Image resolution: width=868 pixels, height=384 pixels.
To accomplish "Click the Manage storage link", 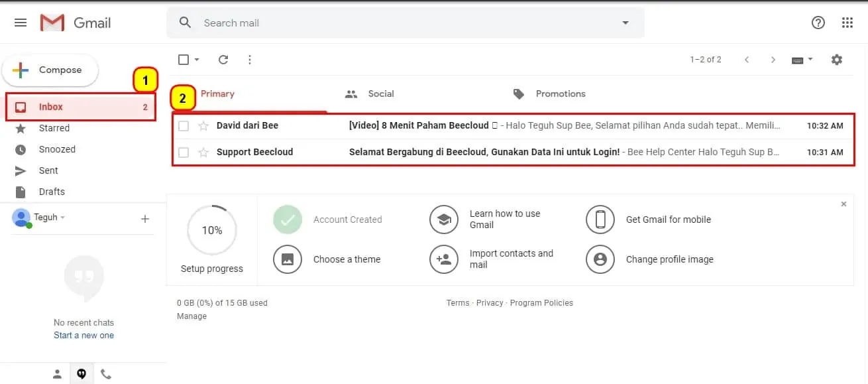I will coord(191,316).
